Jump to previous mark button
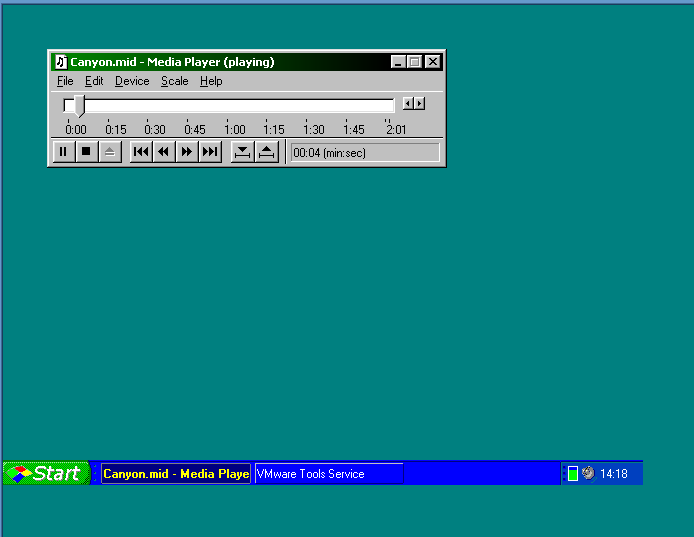 pyautogui.click(x=141, y=152)
